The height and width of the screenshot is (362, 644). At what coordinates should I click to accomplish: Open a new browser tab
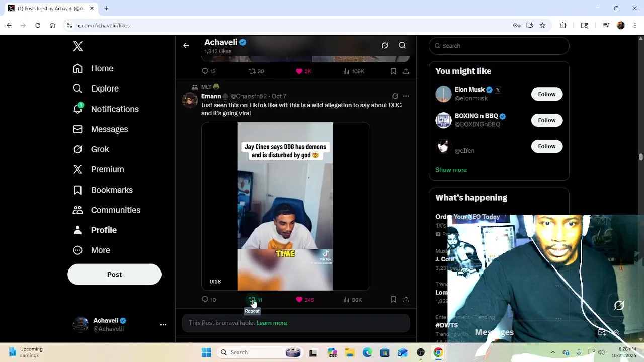pos(106,8)
